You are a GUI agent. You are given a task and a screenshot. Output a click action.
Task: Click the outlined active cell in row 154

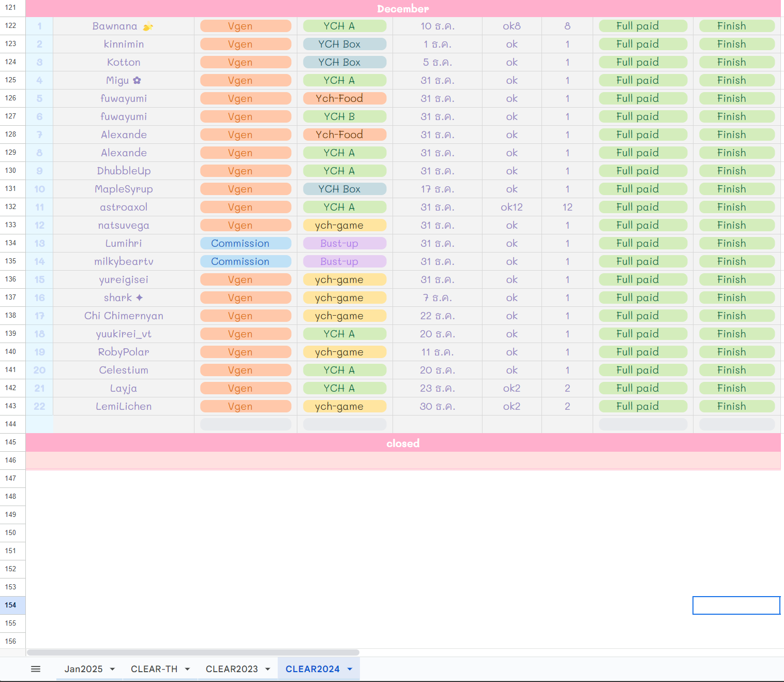736,605
